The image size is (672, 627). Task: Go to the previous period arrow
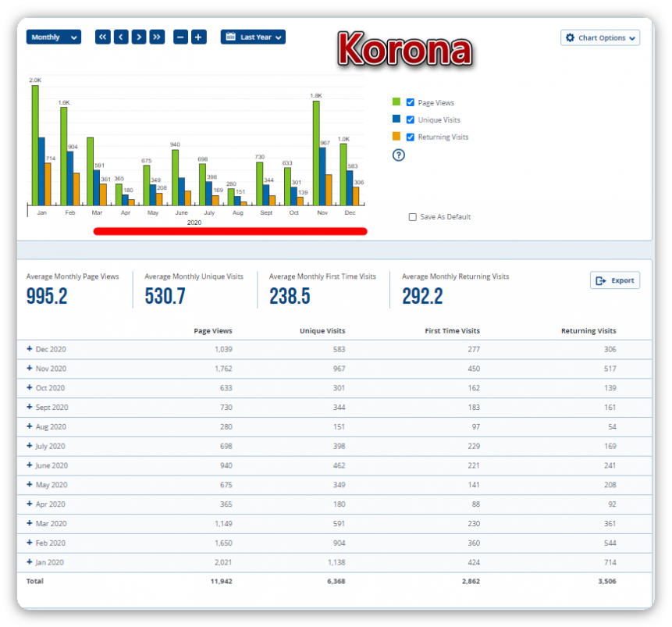click(121, 37)
